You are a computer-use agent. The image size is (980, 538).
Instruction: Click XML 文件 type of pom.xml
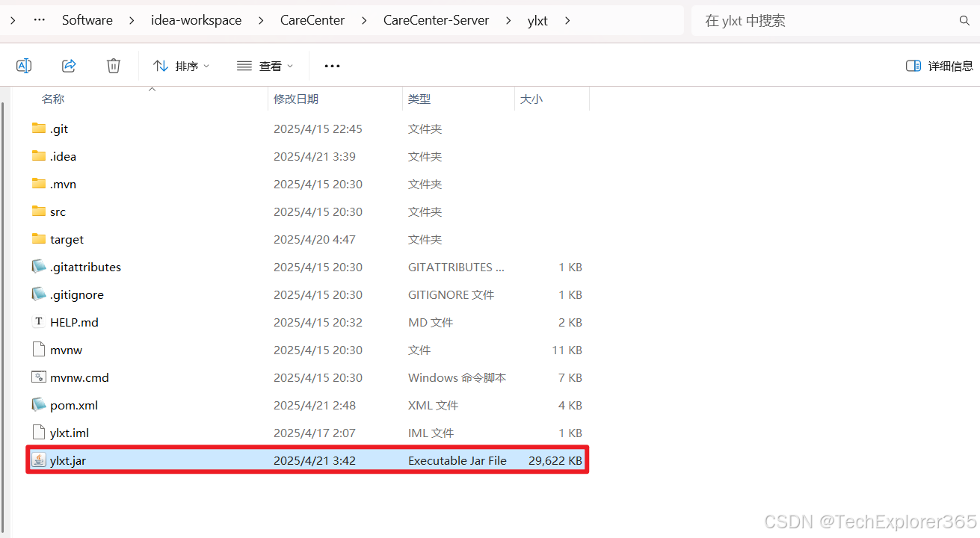tap(434, 405)
